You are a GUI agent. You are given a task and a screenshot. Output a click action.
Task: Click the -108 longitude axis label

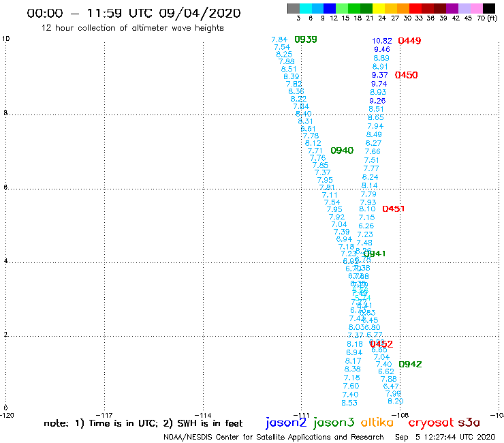coord(400,415)
